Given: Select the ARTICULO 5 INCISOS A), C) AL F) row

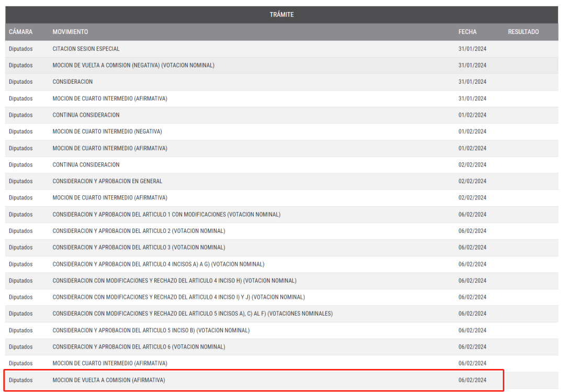Looking at the screenshot, I should pos(193,313).
